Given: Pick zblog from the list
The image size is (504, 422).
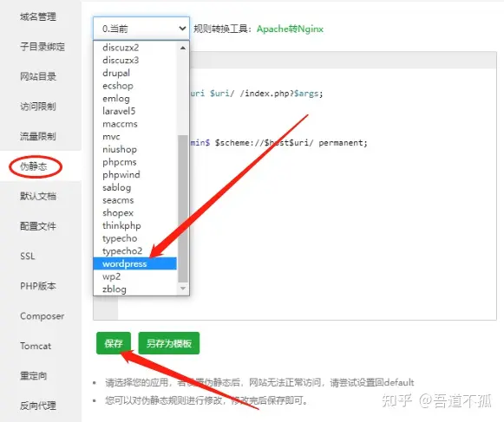Looking at the screenshot, I should click(135, 289).
